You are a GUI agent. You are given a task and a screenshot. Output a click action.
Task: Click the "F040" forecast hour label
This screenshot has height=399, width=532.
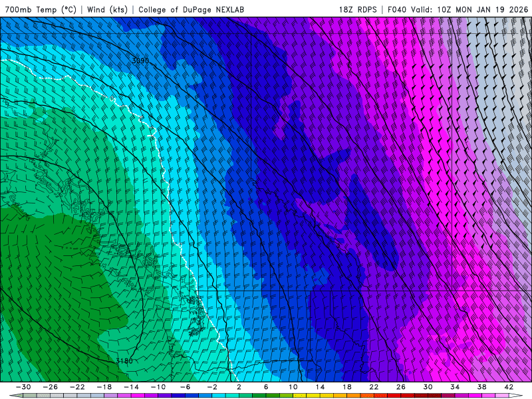(x=397, y=9)
